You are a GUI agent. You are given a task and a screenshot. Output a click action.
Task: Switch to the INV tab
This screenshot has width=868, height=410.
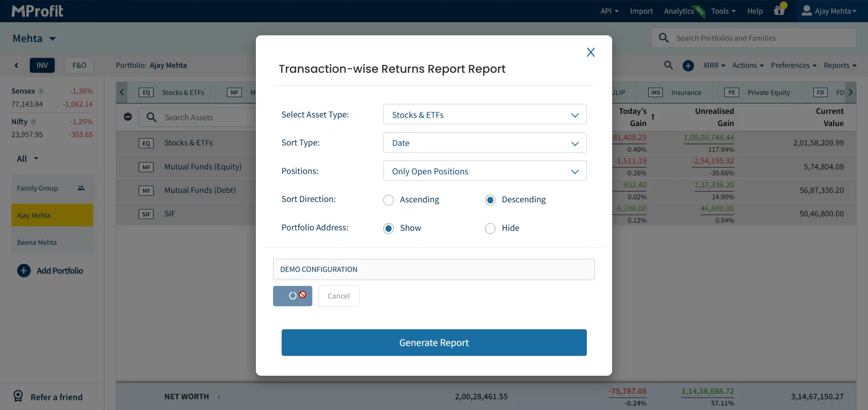pos(42,65)
